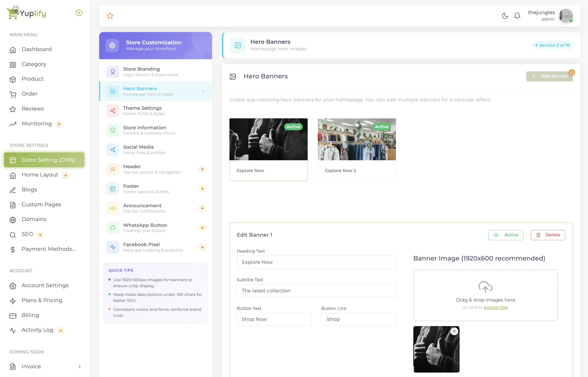Click the sidebar collapse target icon
This screenshot has width=588, height=377.
(x=79, y=13)
